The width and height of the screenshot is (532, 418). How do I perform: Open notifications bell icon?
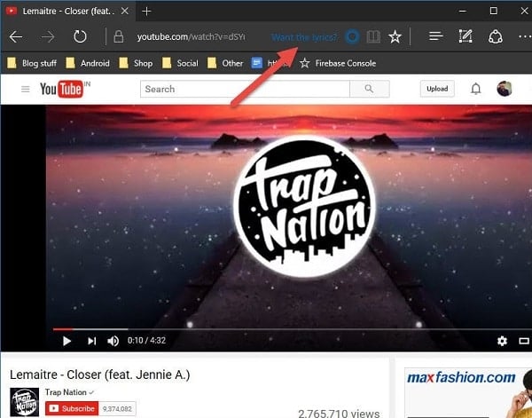476,89
